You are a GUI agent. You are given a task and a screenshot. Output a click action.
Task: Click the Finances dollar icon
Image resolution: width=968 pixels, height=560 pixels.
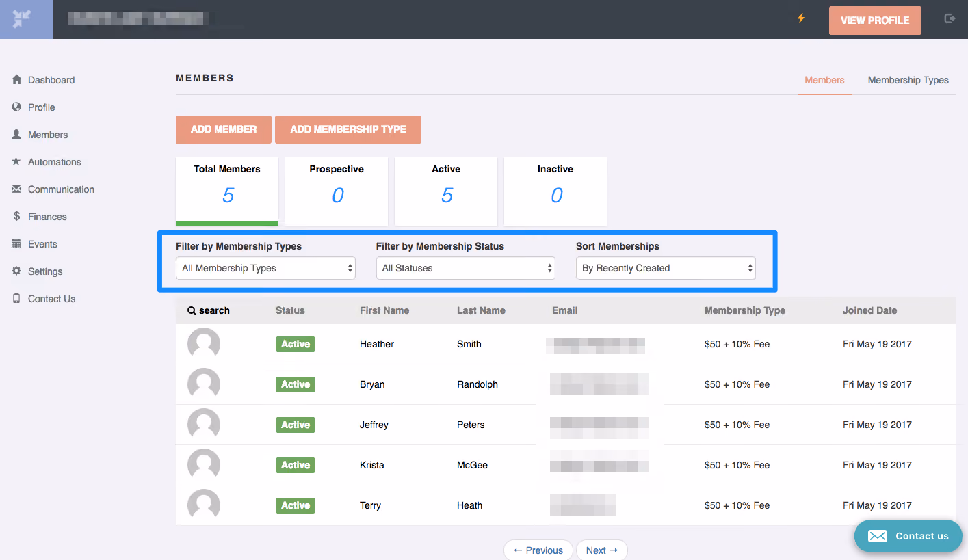17,216
